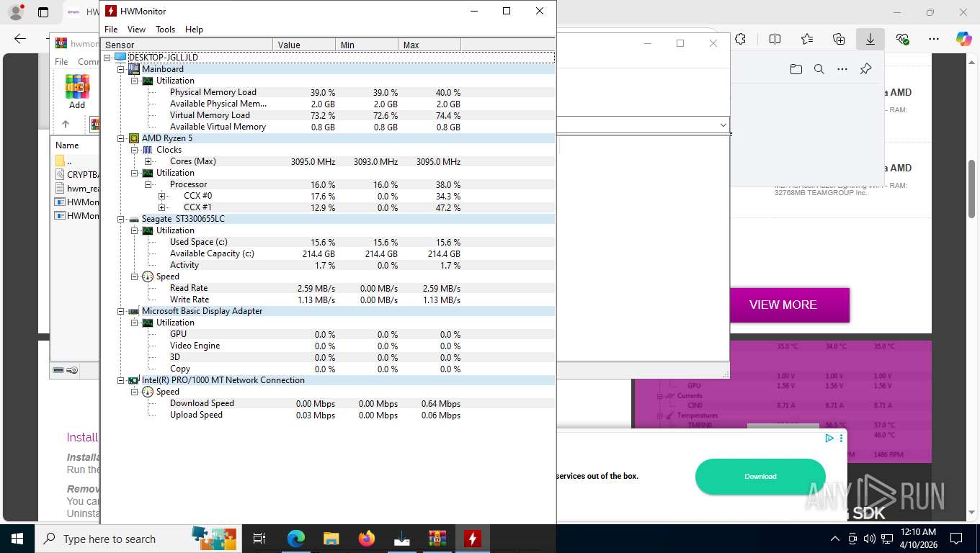Viewport: 980px width, 553px height.
Task: Click the VIEW MORE button on webpage
Action: pos(790,305)
